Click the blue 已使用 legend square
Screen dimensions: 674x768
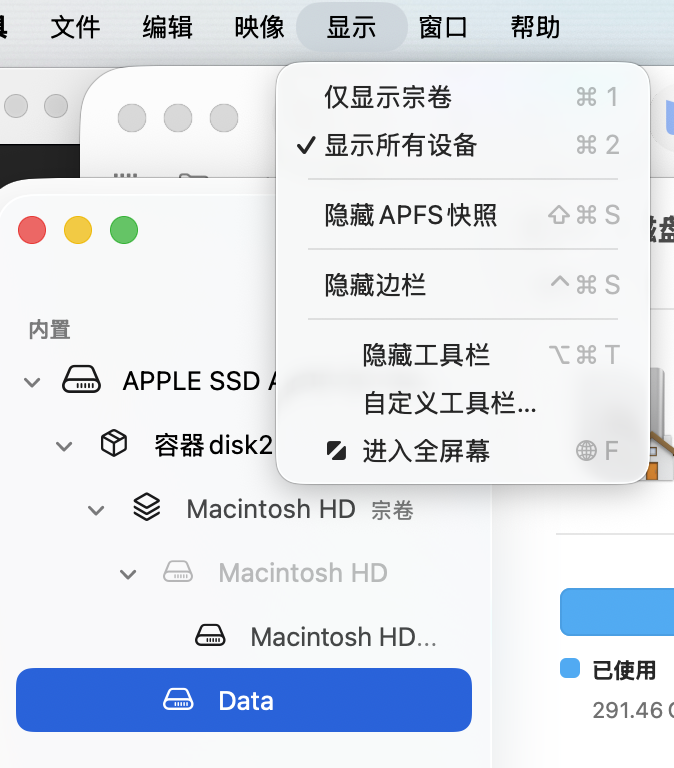570,669
